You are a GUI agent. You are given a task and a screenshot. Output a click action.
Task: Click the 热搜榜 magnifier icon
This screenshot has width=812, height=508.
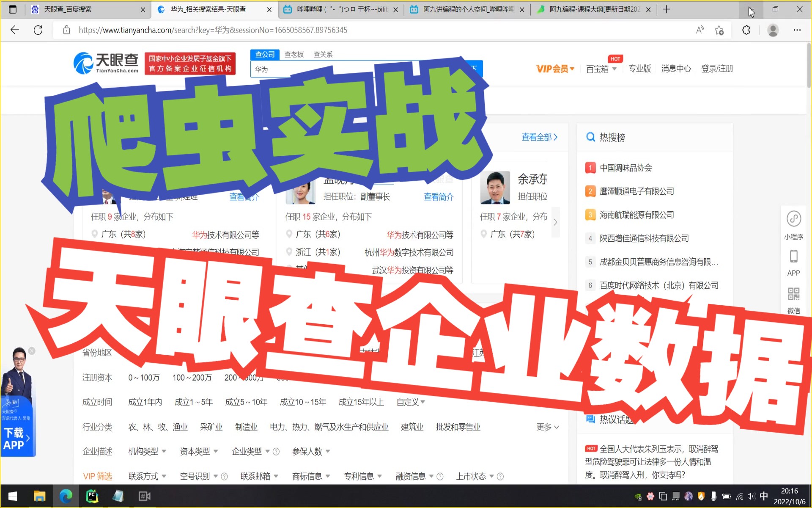(590, 137)
